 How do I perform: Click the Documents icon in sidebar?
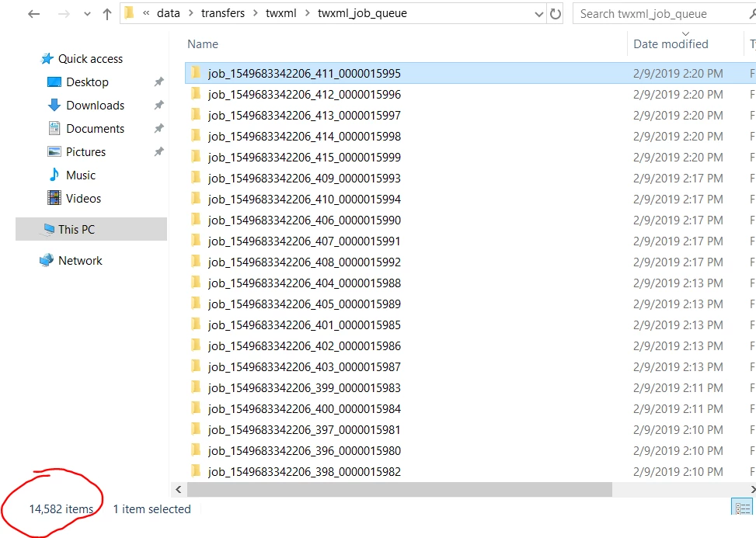(54, 128)
